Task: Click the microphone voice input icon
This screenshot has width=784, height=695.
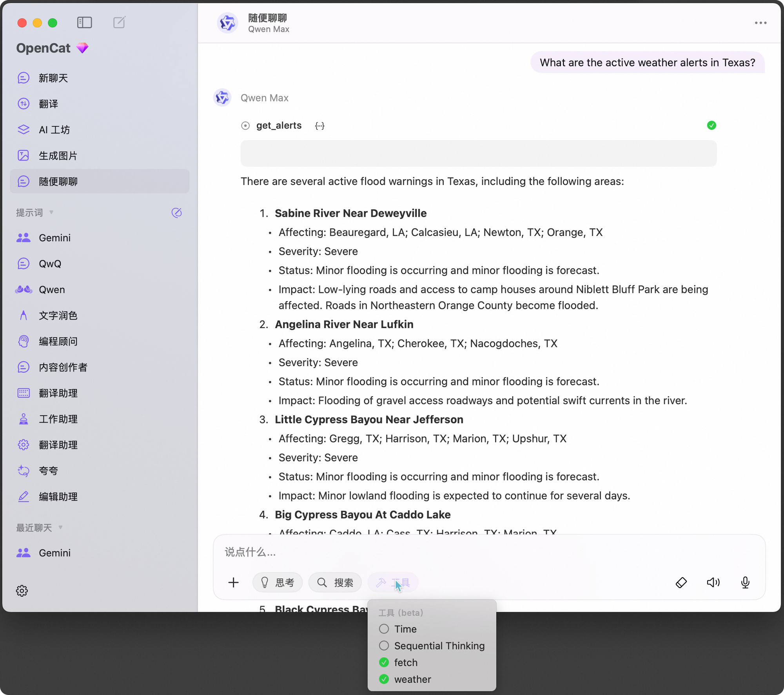Action: click(x=745, y=582)
